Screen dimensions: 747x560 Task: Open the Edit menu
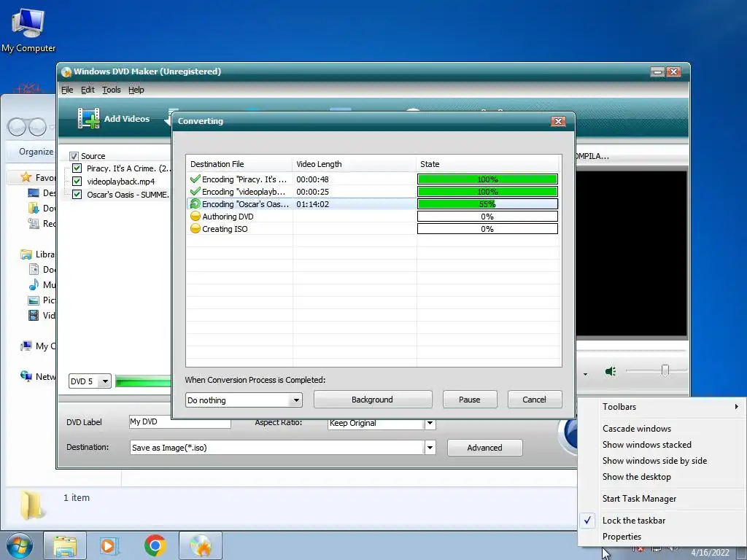pos(88,90)
